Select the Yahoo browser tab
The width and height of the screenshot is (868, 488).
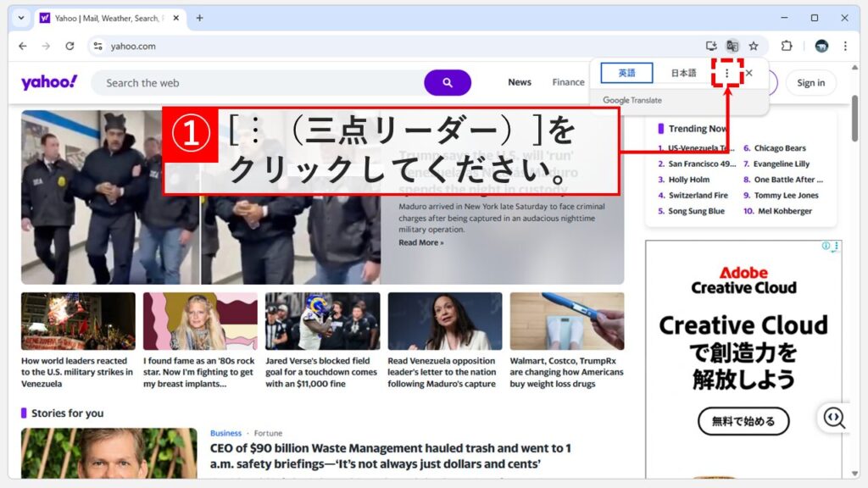102,17
